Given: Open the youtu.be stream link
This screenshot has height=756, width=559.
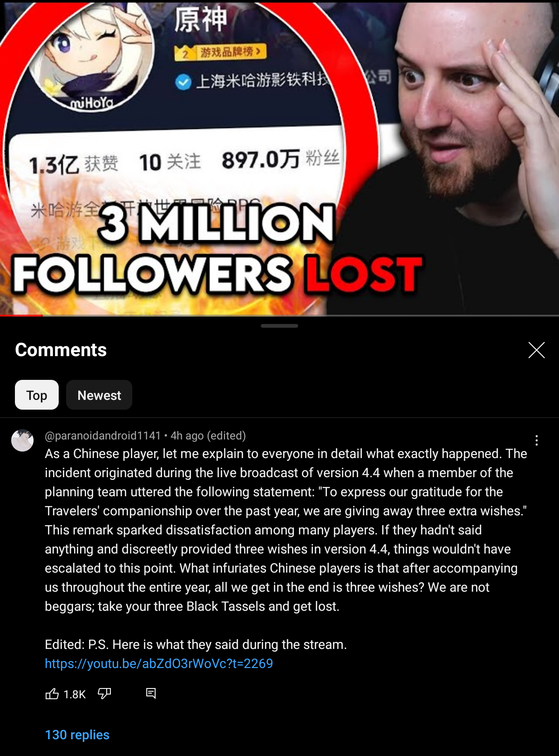Looking at the screenshot, I should pos(159,663).
